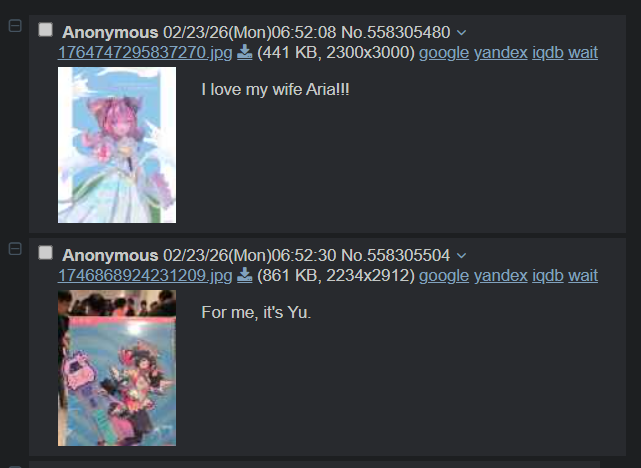Open file link 1746868924231209.jpg

point(145,275)
